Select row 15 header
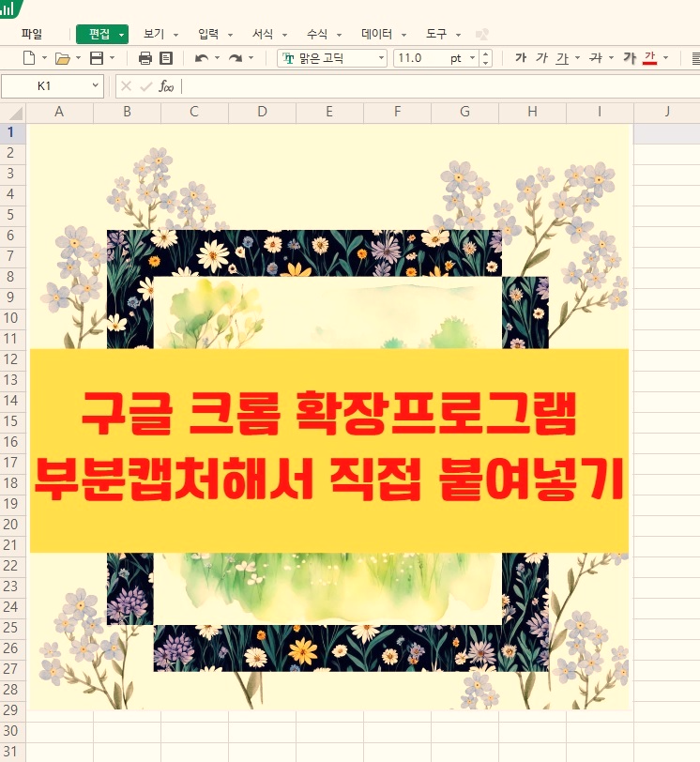Image resolution: width=700 pixels, height=762 pixels. pyautogui.click(x=12, y=421)
